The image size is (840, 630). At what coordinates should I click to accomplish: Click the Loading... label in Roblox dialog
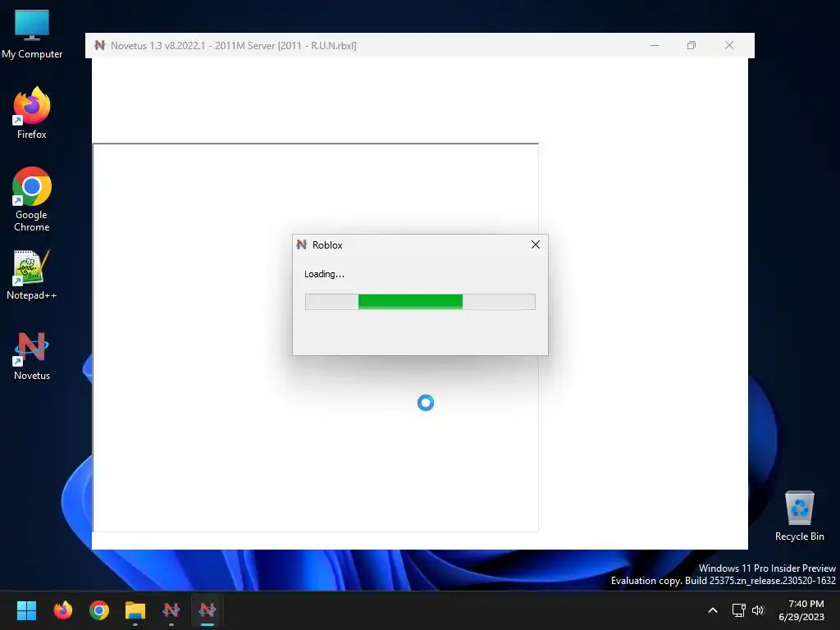point(324,274)
